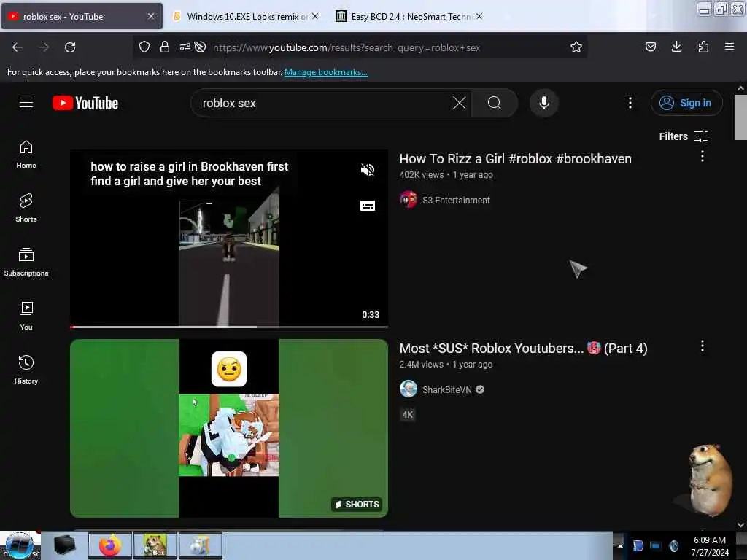Open the tracking protection shield icon
The height and width of the screenshot is (560, 747).
(144, 47)
